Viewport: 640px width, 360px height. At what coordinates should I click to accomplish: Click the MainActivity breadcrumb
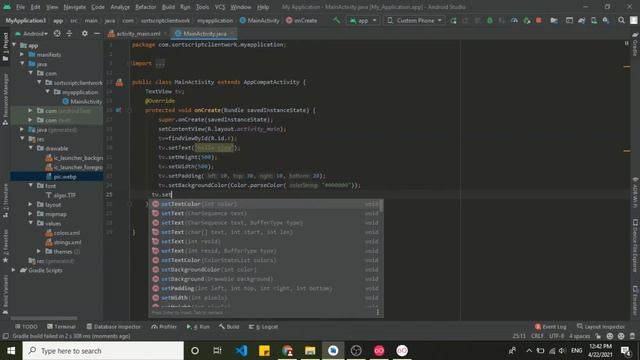260,20
